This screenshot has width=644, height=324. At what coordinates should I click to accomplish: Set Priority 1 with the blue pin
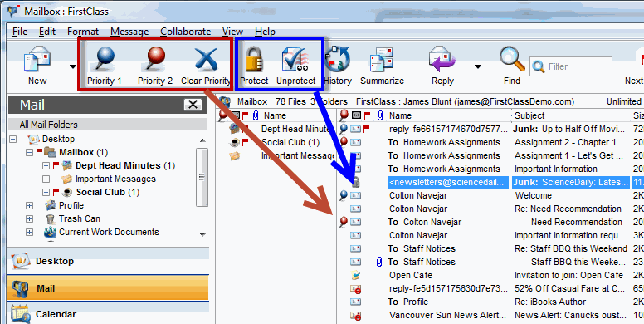point(105,66)
